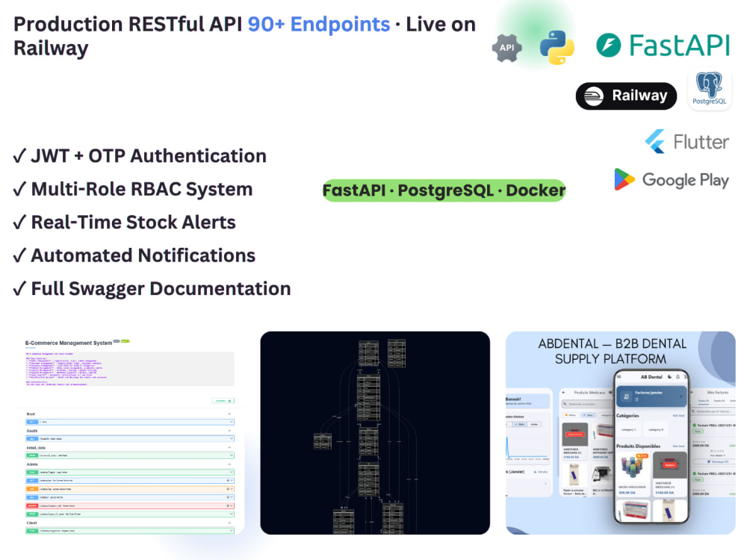Viewport: 747px width, 560px height.
Task: Open the ABDENTAL B2B Dental Supply Platform thumbnail
Action: pyautogui.click(x=621, y=433)
